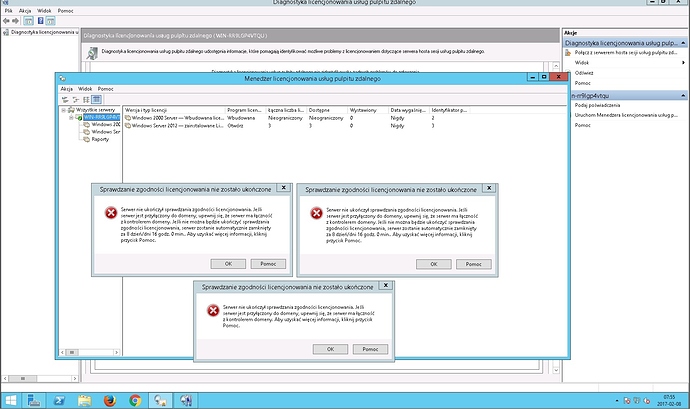Click the Windows Server 2012 license row icon

pos(128,125)
